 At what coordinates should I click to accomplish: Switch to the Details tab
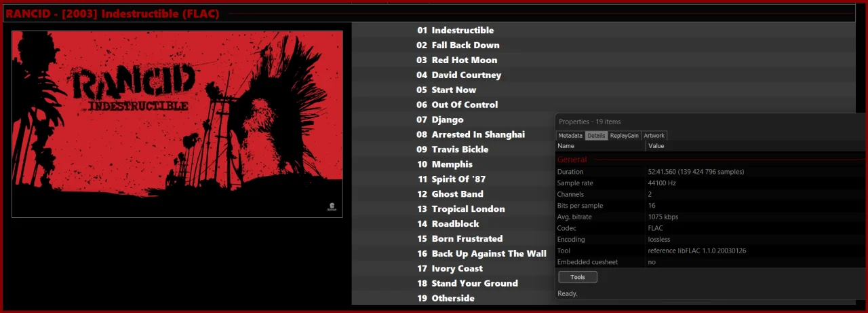click(596, 136)
